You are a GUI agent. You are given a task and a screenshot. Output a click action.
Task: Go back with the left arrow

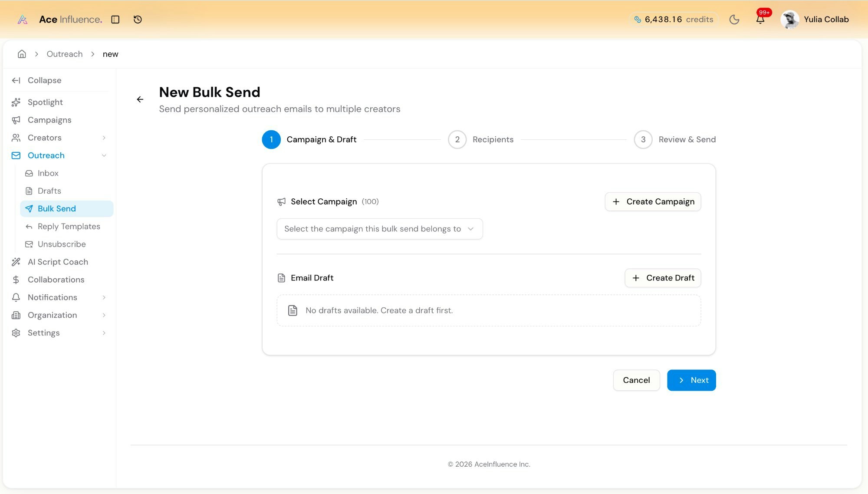tap(140, 99)
